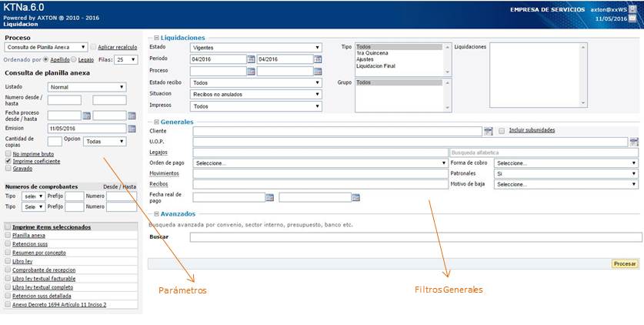The width and height of the screenshot is (644, 325).
Task: Select '1ra Quincena' in Tipo list
Action: (372, 53)
